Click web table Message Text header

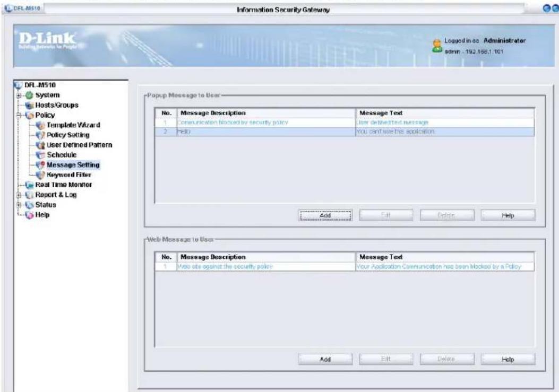click(445, 257)
